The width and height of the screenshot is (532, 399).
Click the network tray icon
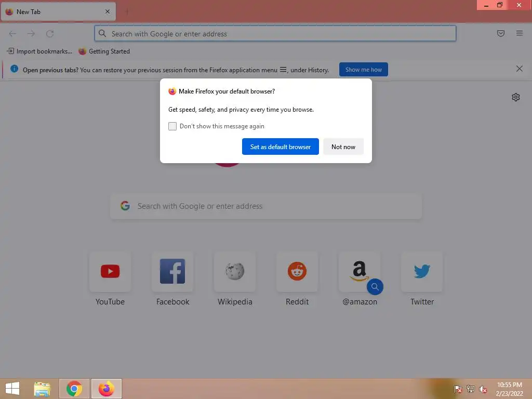coord(471,389)
